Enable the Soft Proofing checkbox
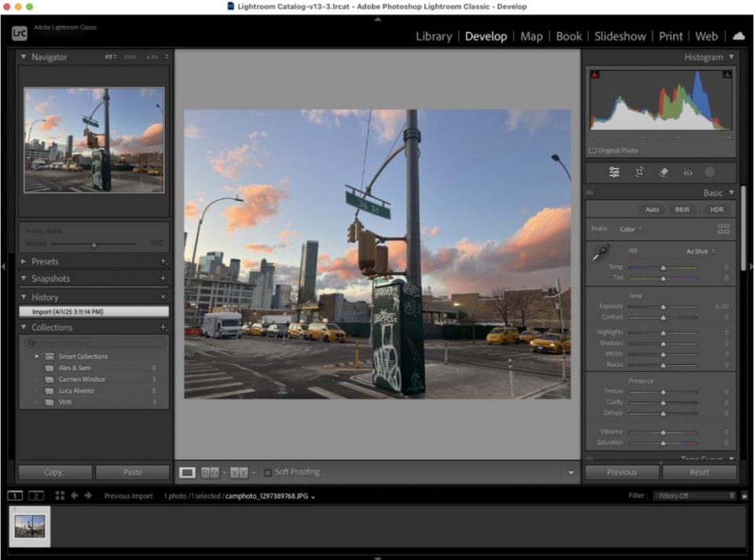 [x=268, y=472]
